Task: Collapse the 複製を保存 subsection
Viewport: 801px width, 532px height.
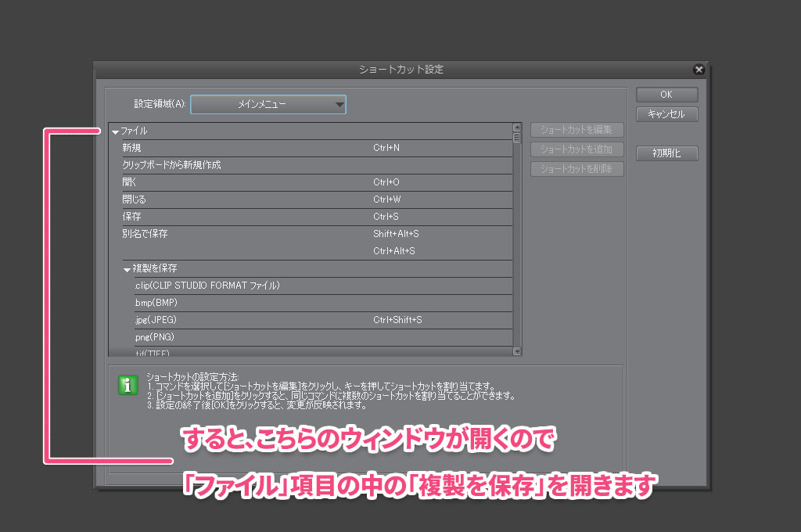Action: [127, 269]
